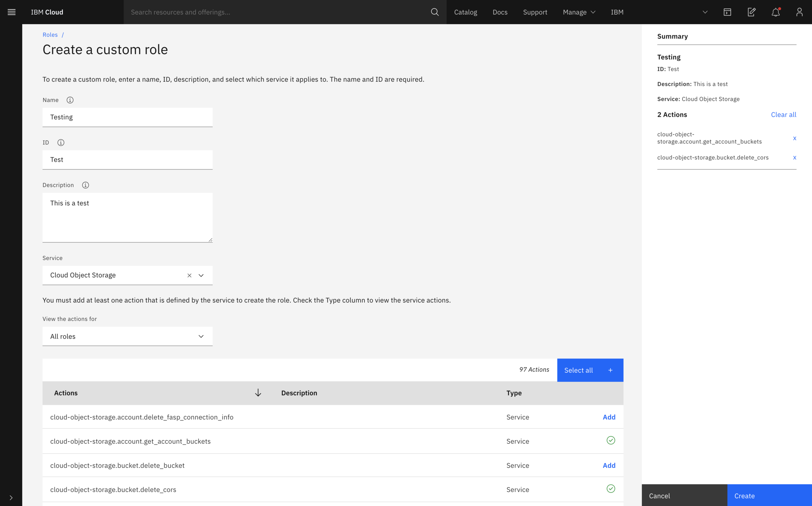Open the Support menu item
Image resolution: width=812 pixels, height=506 pixels.
(x=535, y=12)
